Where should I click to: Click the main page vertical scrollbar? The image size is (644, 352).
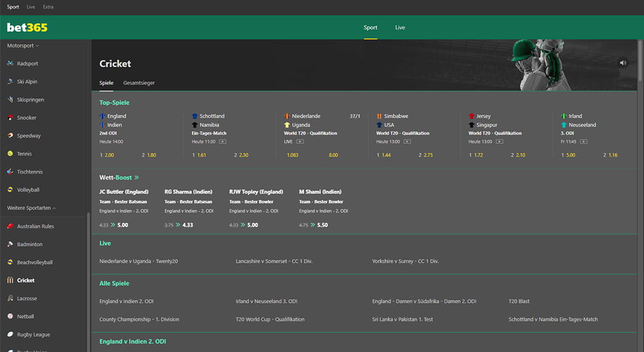tap(640, 61)
